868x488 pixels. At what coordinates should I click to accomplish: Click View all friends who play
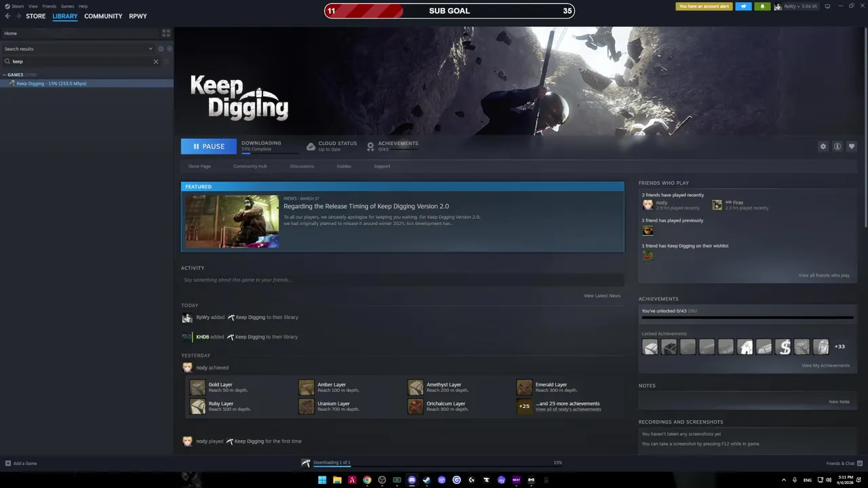[824, 275]
